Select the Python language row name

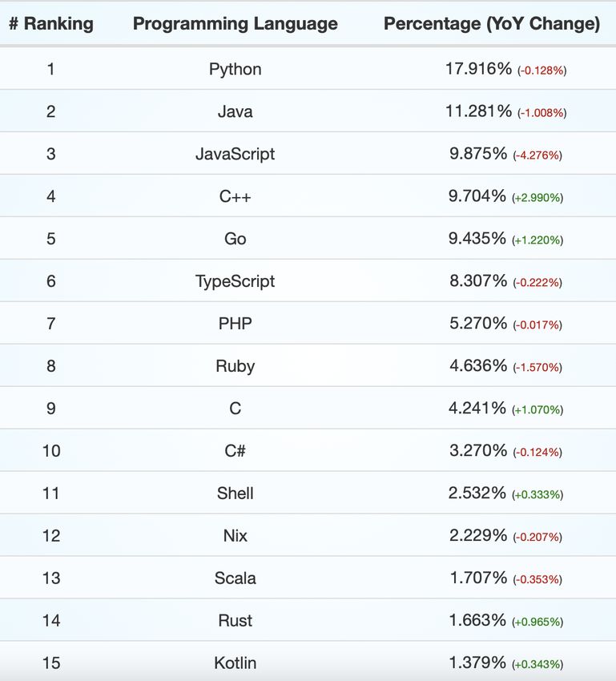236,70
